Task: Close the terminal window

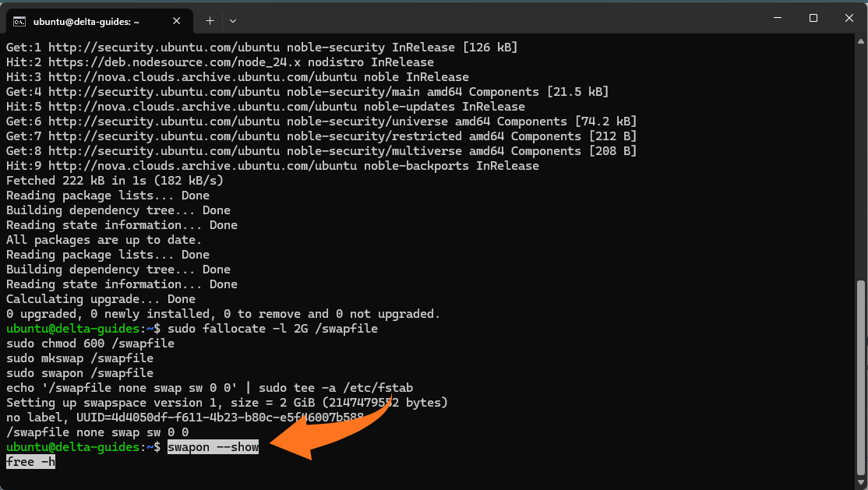Action: tap(849, 17)
